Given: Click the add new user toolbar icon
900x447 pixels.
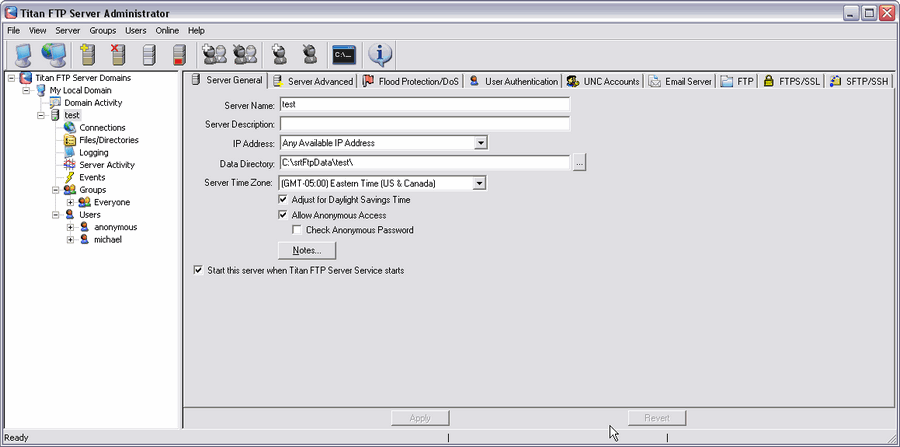Looking at the screenshot, I should (x=279, y=54).
